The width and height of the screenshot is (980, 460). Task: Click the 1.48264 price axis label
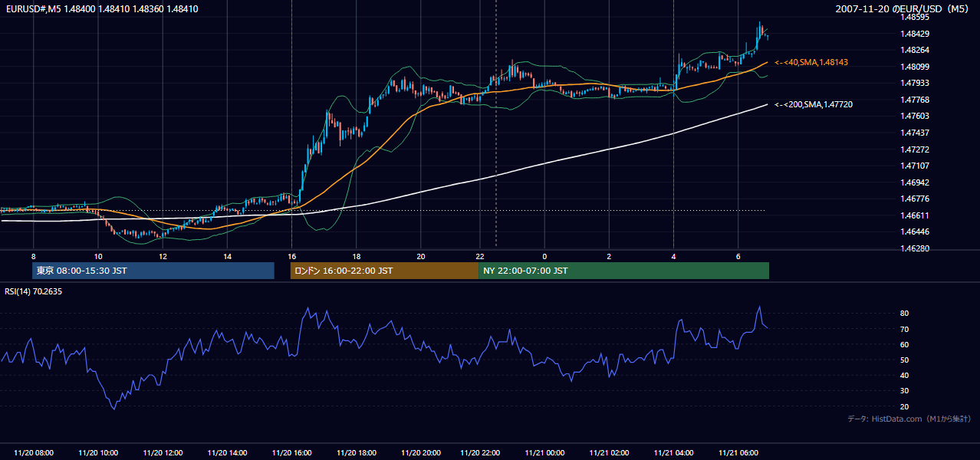point(916,50)
